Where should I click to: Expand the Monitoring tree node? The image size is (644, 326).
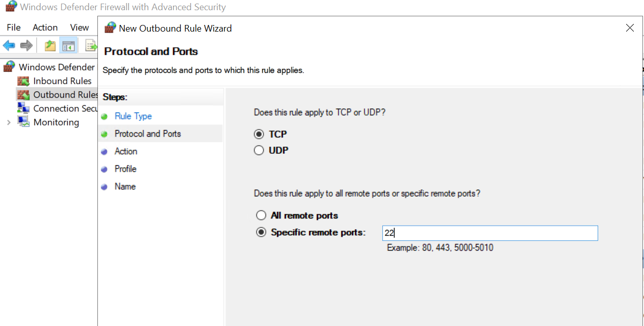point(9,122)
